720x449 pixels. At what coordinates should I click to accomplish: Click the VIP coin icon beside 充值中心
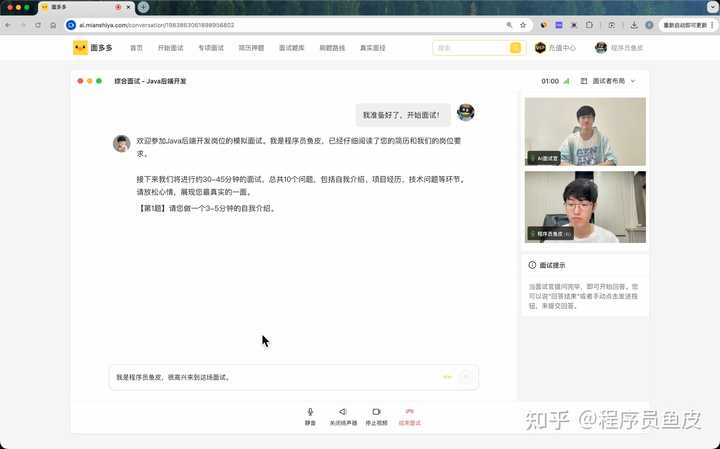(540, 48)
